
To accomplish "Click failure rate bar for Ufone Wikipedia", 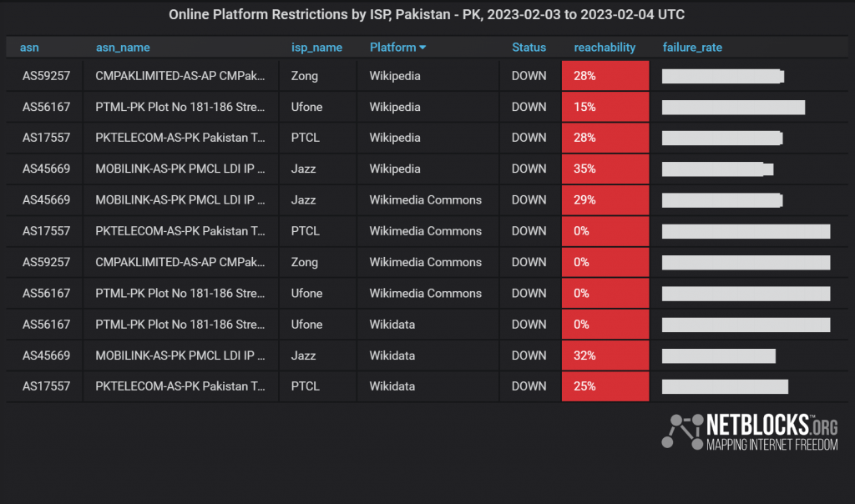I will [x=733, y=108].
